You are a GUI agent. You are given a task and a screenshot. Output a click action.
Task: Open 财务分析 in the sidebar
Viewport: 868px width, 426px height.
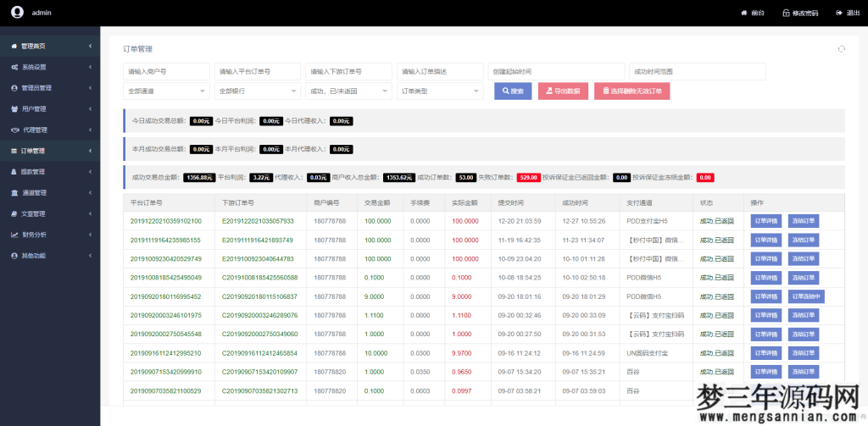34,234
